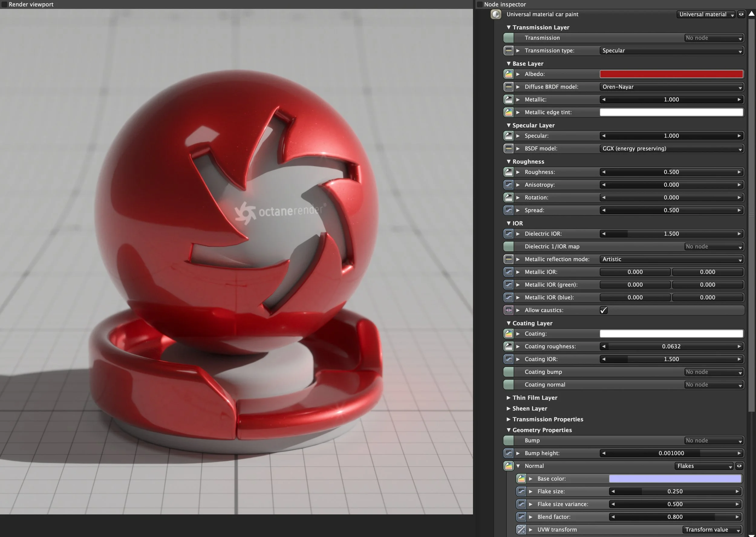The width and height of the screenshot is (756, 537).
Task: Open the red Albedo color swatch
Action: (x=671, y=74)
